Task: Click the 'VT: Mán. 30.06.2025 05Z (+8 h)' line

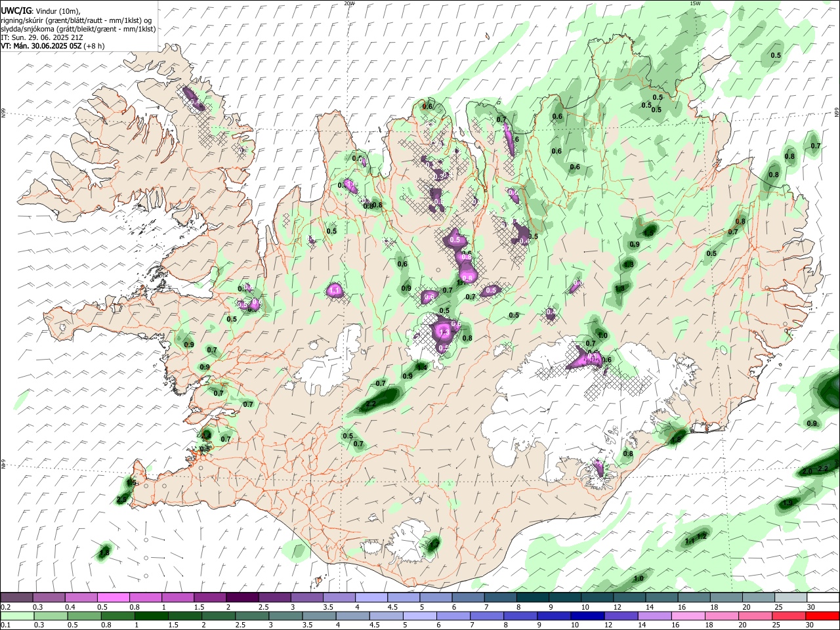Action: click(x=52, y=46)
